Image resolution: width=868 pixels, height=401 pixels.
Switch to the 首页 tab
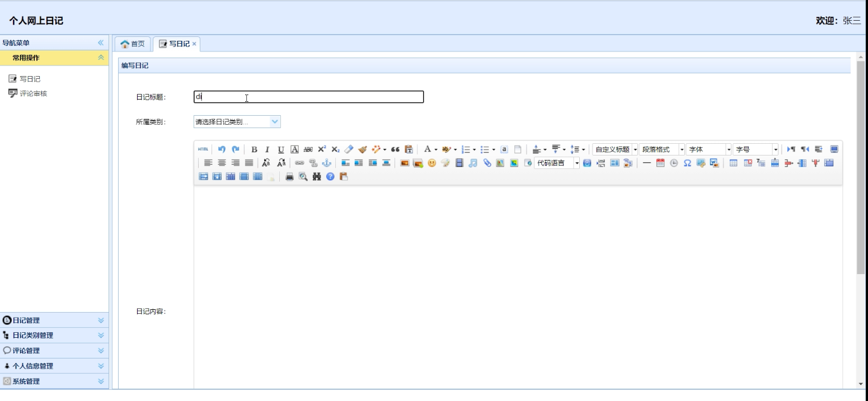click(133, 44)
